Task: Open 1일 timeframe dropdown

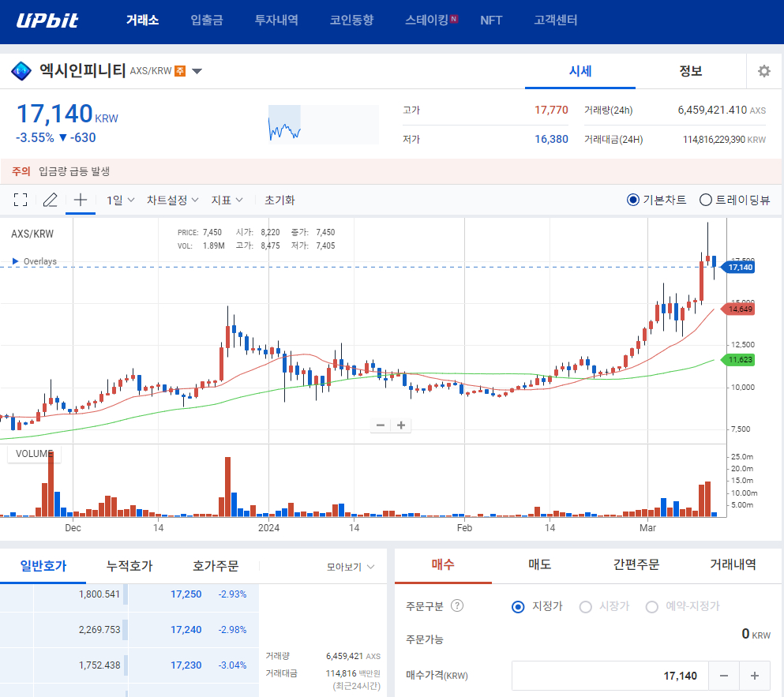Action: (x=120, y=200)
